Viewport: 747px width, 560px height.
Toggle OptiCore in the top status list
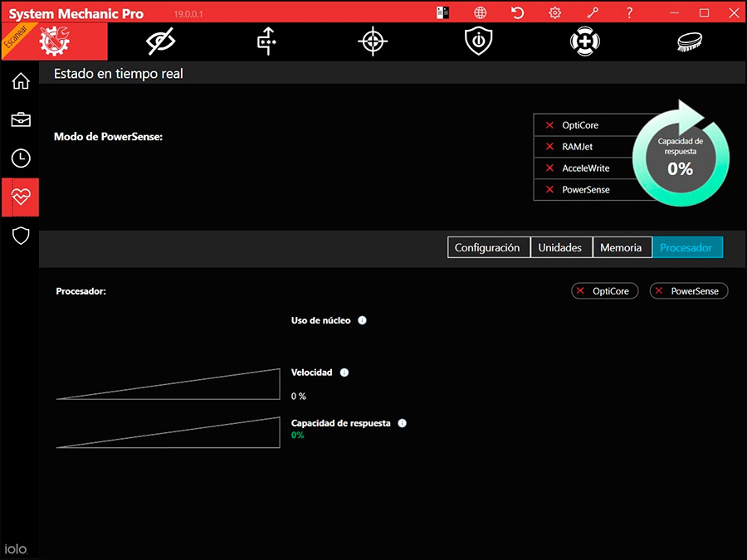click(x=579, y=125)
